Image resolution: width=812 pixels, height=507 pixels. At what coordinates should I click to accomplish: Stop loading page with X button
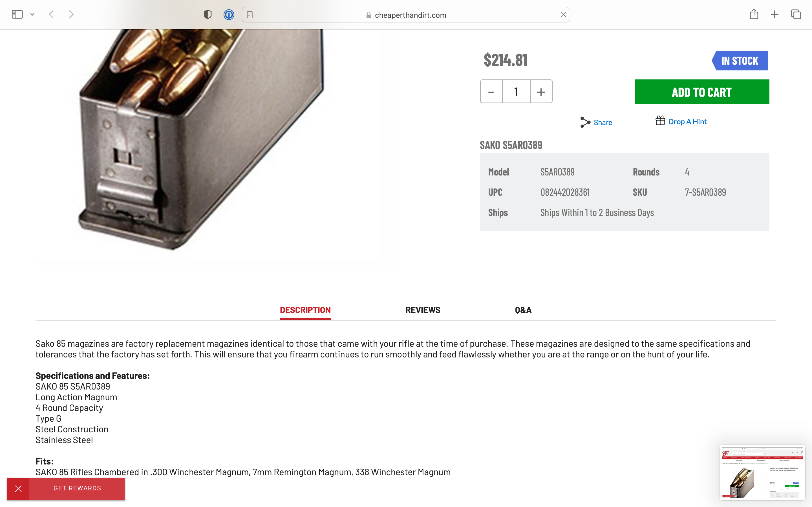pos(563,15)
